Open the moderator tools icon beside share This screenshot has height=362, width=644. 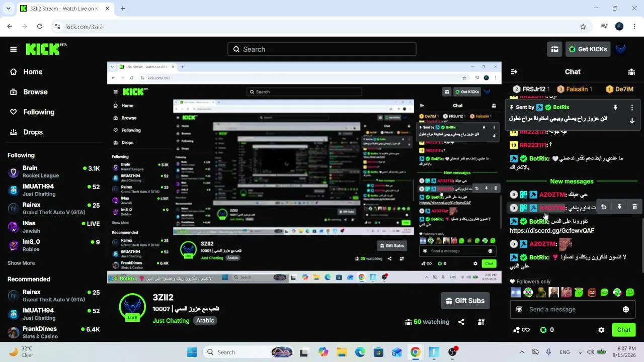click(x=481, y=322)
